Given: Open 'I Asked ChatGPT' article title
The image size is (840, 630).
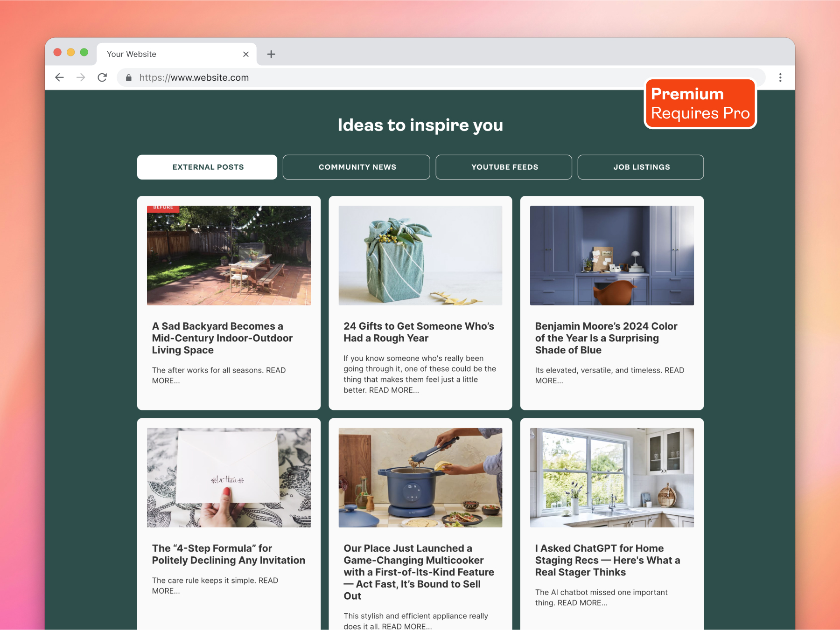Looking at the screenshot, I should [x=608, y=560].
